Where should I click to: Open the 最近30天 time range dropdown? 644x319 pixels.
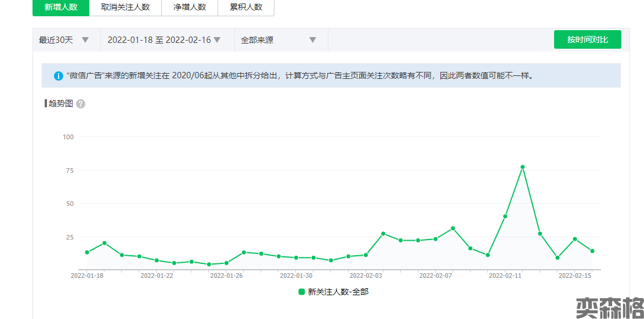[x=64, y=40]
